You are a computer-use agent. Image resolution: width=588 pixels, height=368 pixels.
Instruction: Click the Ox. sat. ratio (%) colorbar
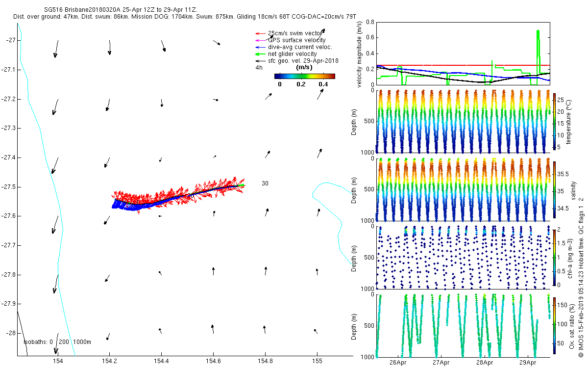coord(554,325)
